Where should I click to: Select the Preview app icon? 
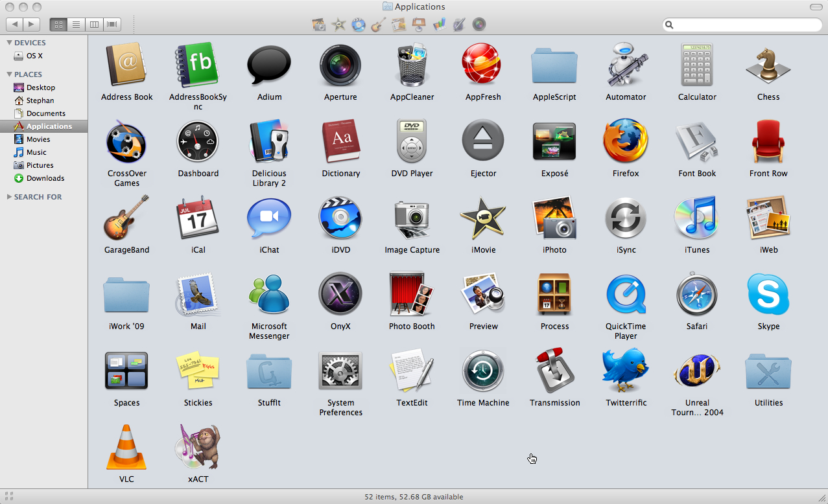click(483, 294)
